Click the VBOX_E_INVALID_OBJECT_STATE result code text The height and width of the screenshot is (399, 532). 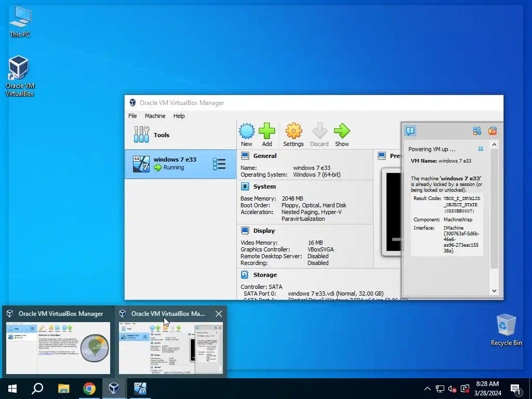[x=461, y=205]
